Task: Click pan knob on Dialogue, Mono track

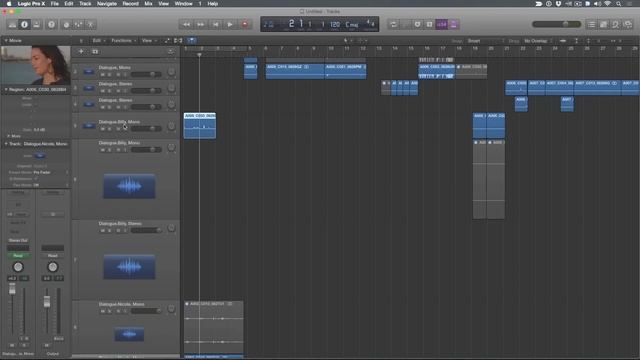Action: [x=171, y=72]
